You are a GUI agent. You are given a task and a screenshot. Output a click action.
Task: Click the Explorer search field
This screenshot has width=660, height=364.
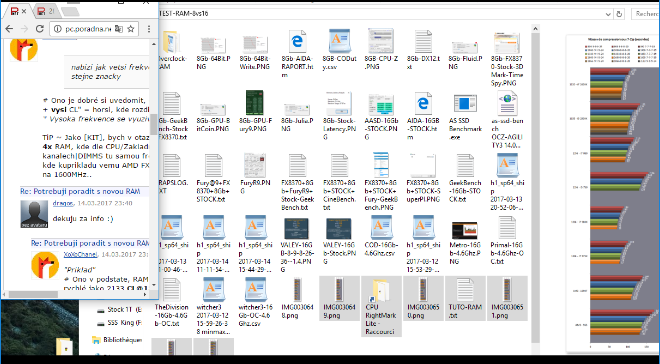[645, 14]
